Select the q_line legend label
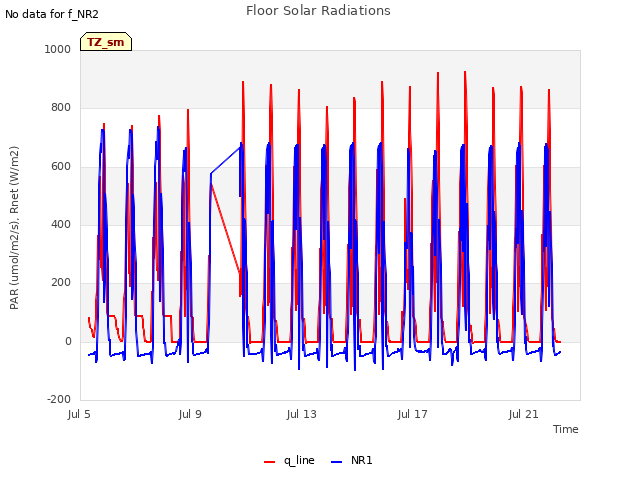The width and height of the screenshot is (640, 480). pos(299,460)
